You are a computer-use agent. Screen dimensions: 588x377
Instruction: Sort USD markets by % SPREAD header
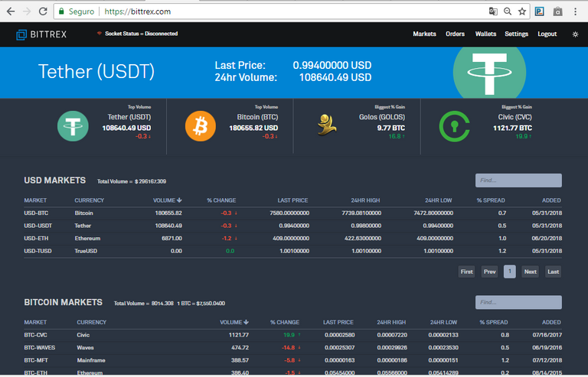click(x=491, y=200)
